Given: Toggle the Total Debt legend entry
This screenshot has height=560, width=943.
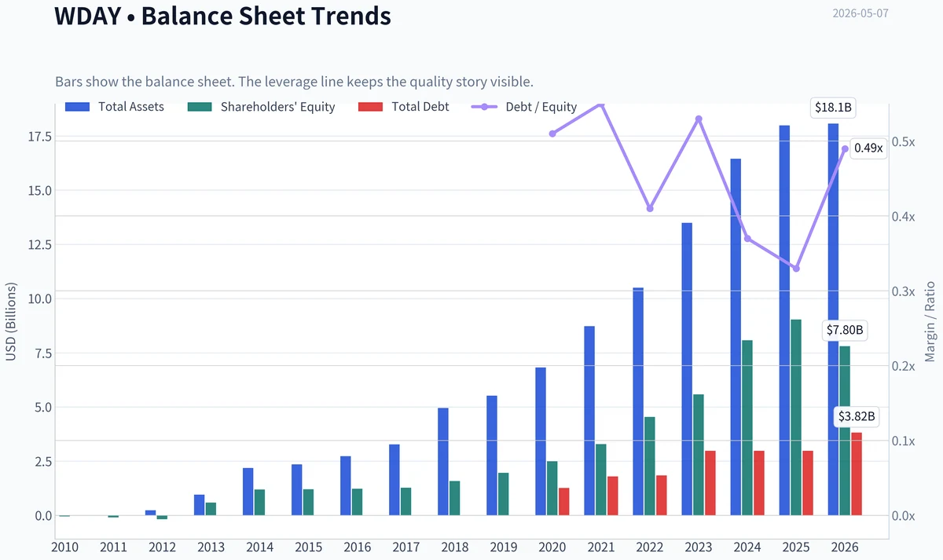Looking at the screenshot, I should point(403,107).
